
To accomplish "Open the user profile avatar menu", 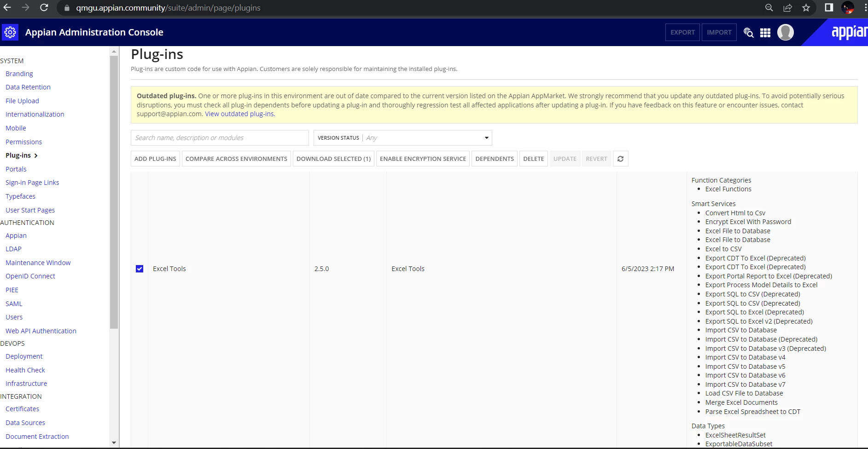I will tap(786, 32).
